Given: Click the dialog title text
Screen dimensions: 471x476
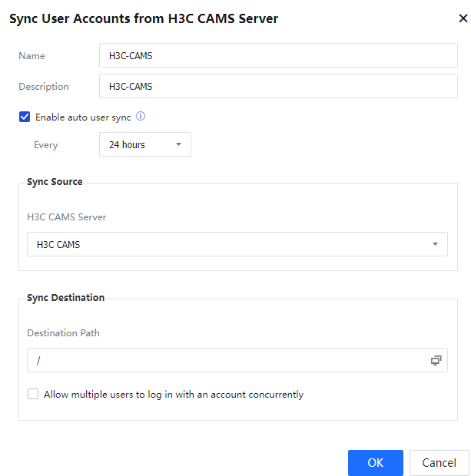Looking at the screenshot, I should [144, 19].
